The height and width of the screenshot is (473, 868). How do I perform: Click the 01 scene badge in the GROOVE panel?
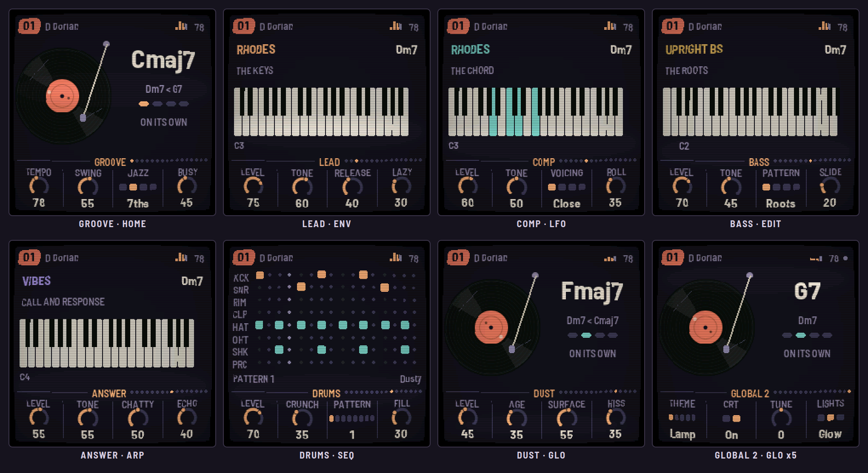coord(29,26)
